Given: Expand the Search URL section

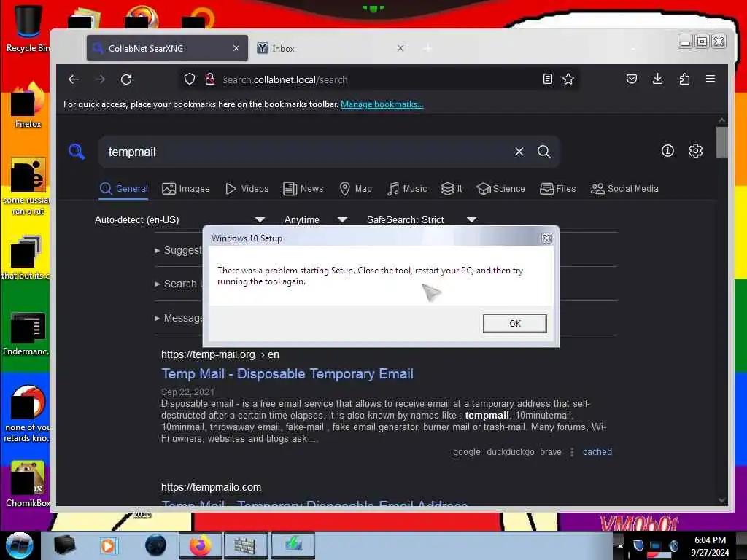Looking at the screenshot, I should 179,284.
